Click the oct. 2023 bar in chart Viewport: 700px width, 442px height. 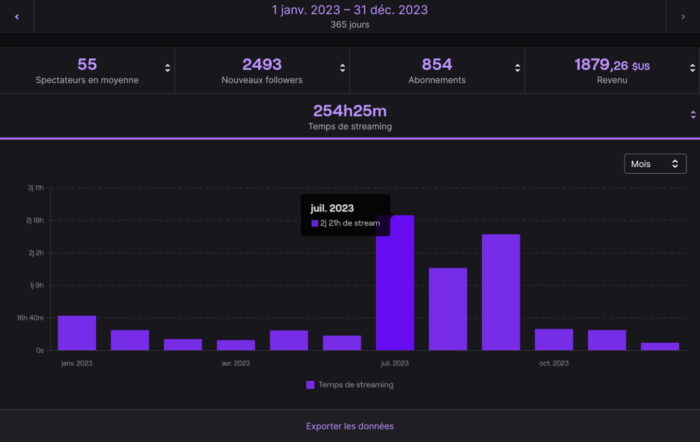click(554, 340)
